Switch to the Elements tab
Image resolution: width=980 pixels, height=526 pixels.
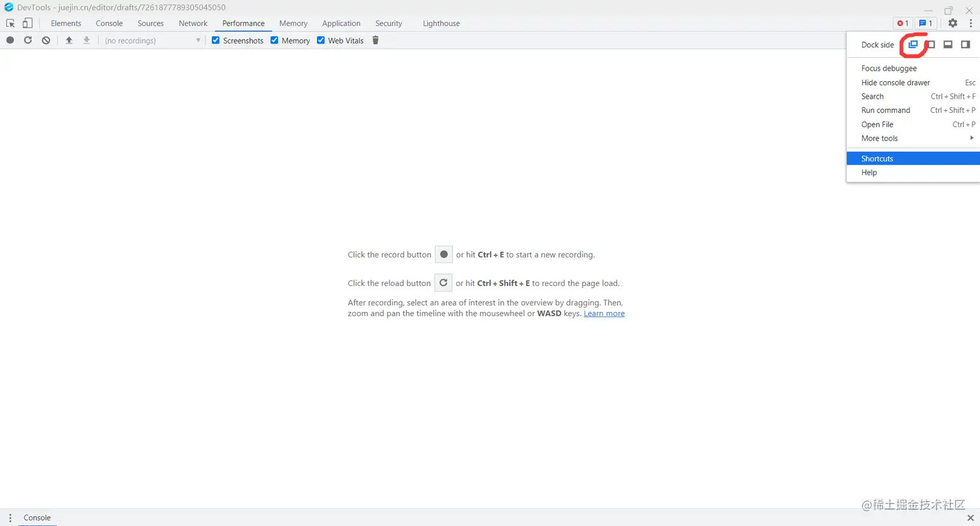click(x=66, y=23)
